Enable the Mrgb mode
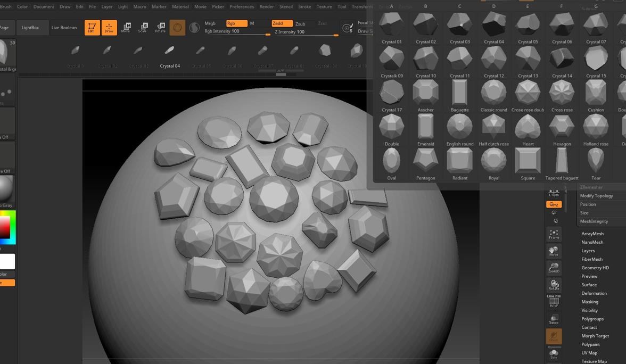The image size is (626, 364). tap(210, 23)
